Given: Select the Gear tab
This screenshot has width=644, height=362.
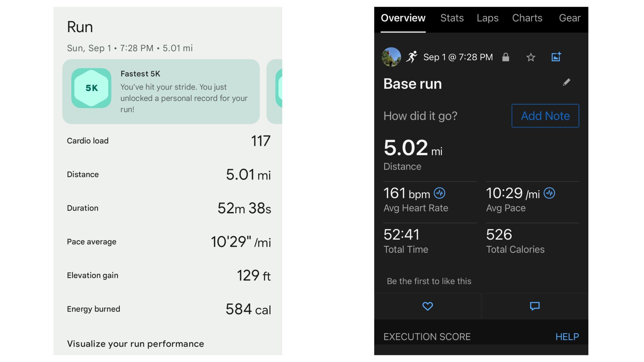Looking at the screenshot, I should 570,18.
